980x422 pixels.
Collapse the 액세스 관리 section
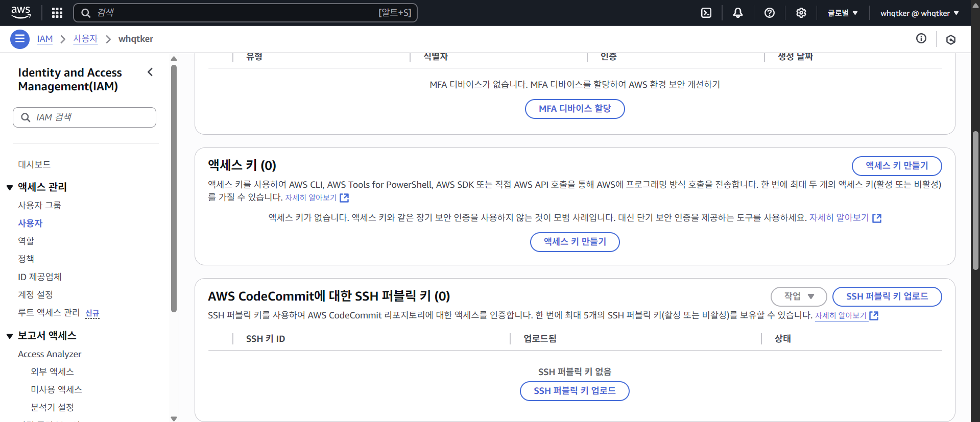click(x=10, y=187)
